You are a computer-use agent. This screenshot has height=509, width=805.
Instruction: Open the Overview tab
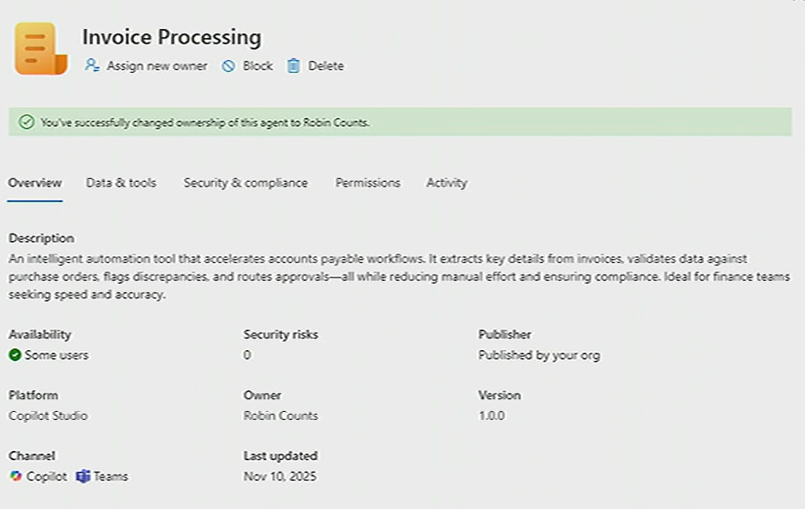pos(35,183)
